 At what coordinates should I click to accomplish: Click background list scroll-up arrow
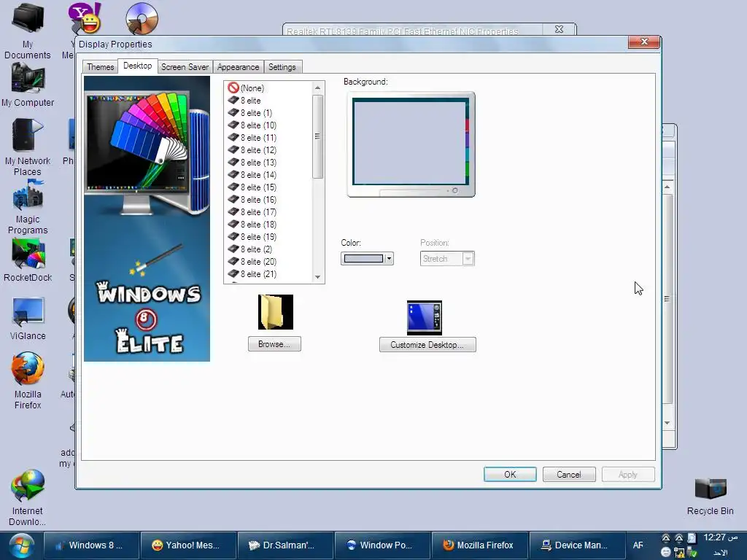pos(318,87)
